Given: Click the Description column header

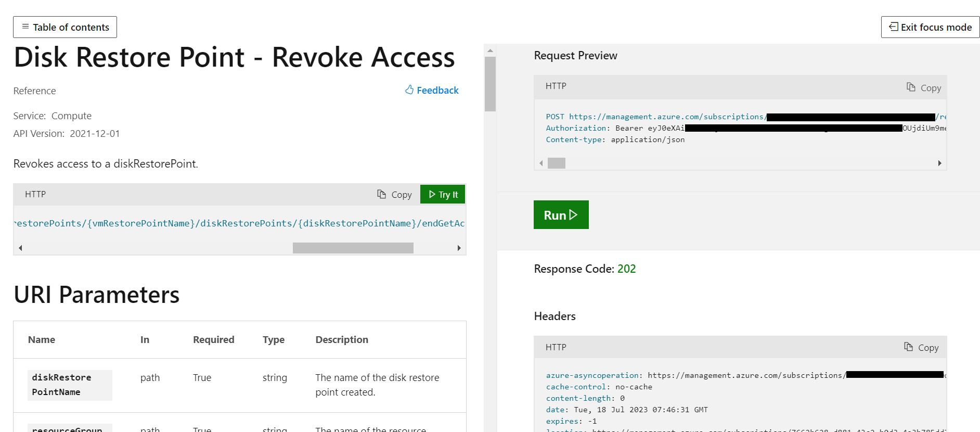Looking at the screenshot, I should (342, 339).
